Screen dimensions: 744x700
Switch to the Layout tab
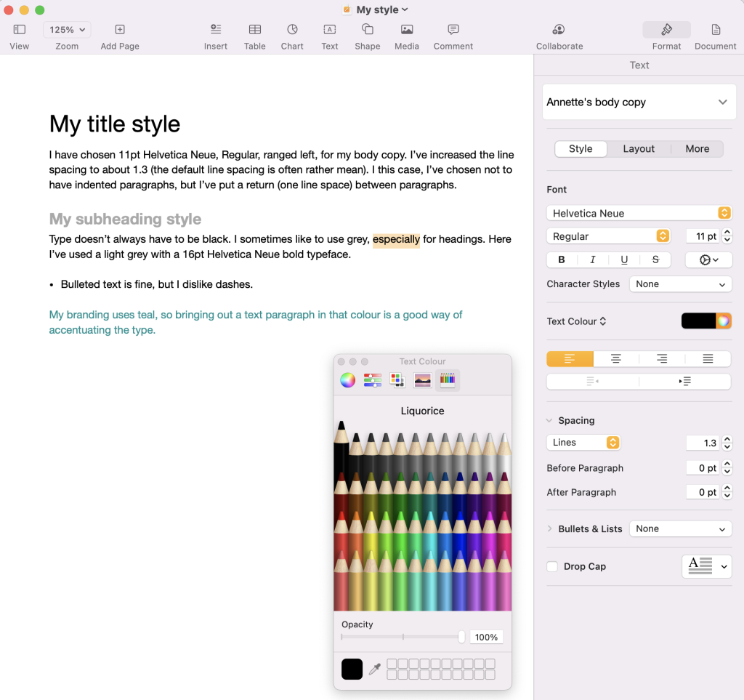[639, 148]
